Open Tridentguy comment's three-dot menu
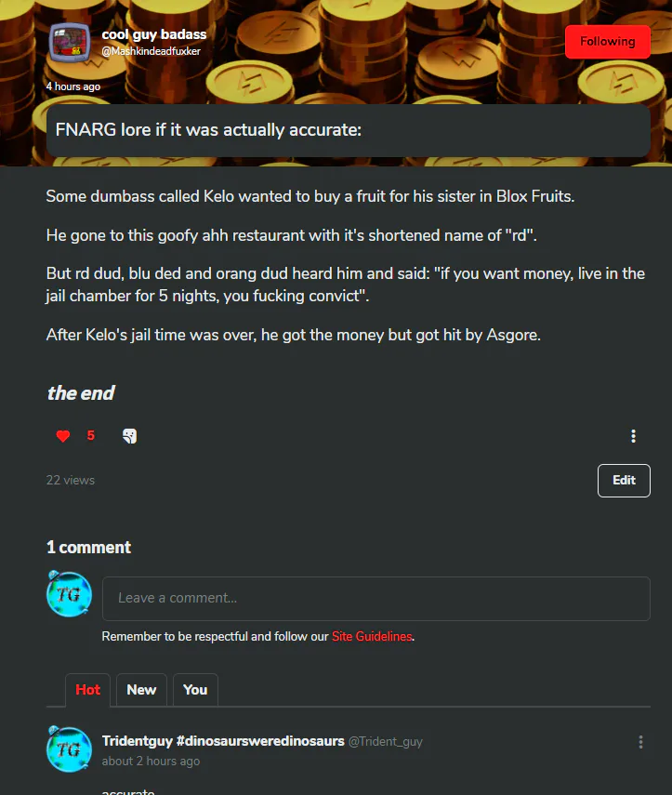Viewport: 672px width, 795px height. pyautogui.click(x=640, y=742)
